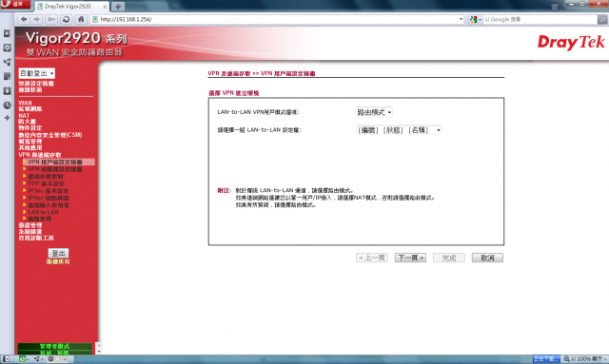Open the NAT menu in sidebar
609x364 pixels.
(x=24, y=116)
